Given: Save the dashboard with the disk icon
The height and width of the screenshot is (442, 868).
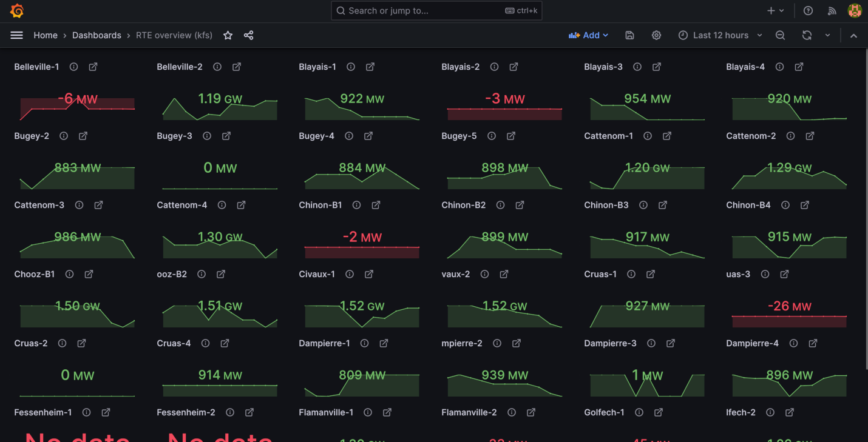Looking at the screenshot, I should (x=629, y=35).
